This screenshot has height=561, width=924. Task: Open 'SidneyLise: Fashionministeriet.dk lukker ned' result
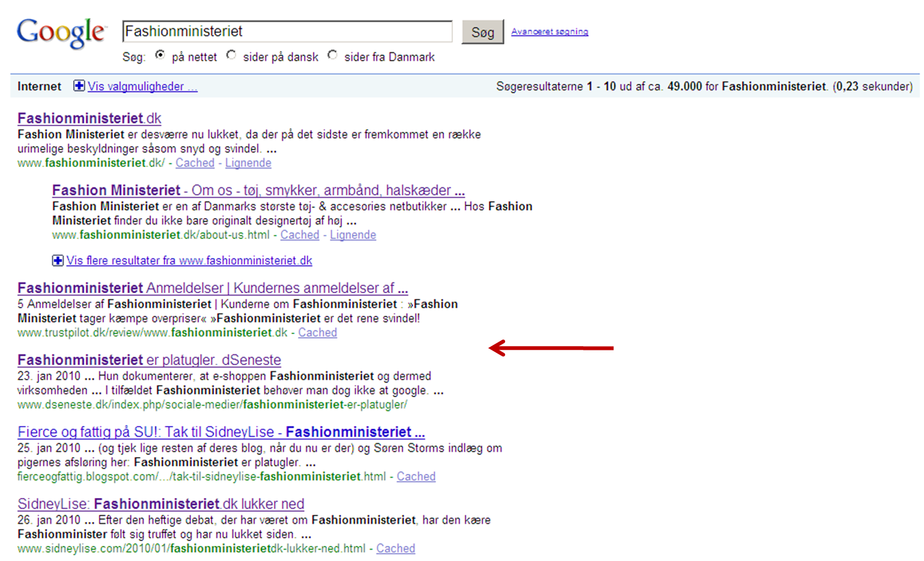(x=161, y=504)
